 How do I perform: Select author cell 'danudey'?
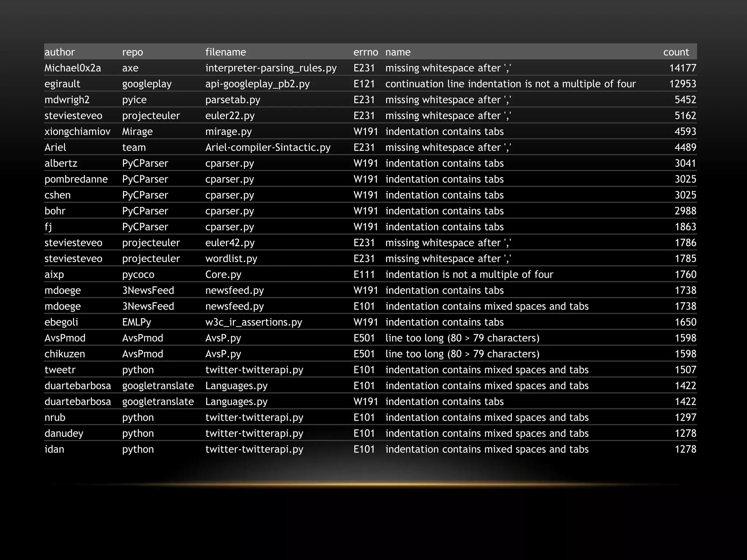(x=64, y=433)
